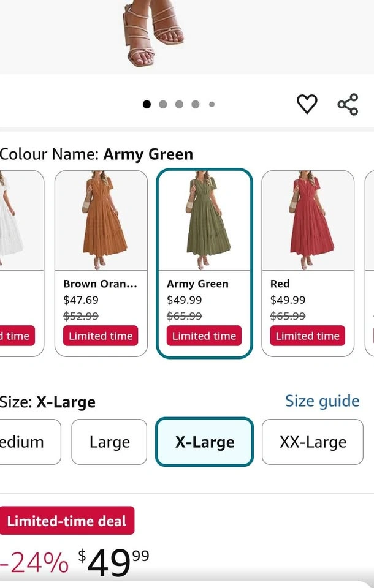Choose the Medium size option
374x588 pixels.
30,442
